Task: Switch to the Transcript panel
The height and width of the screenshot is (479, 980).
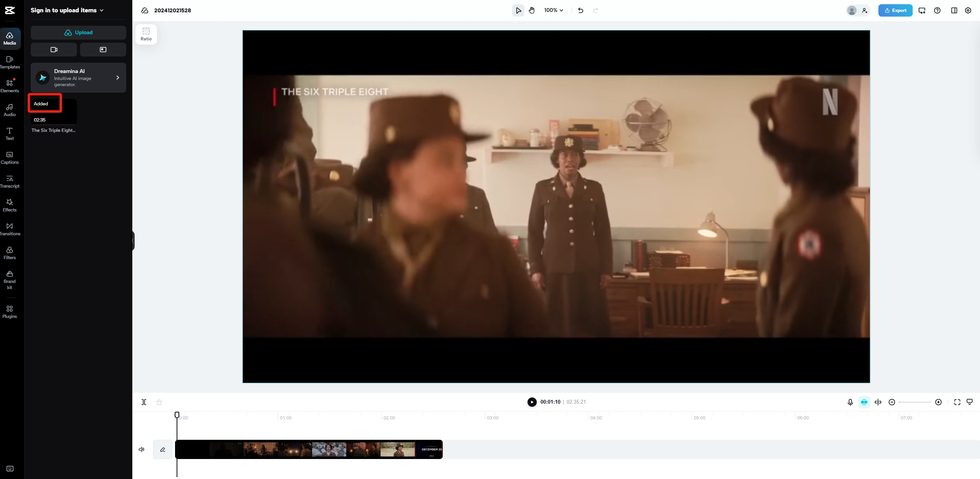Action: click(x=10, y=181)
